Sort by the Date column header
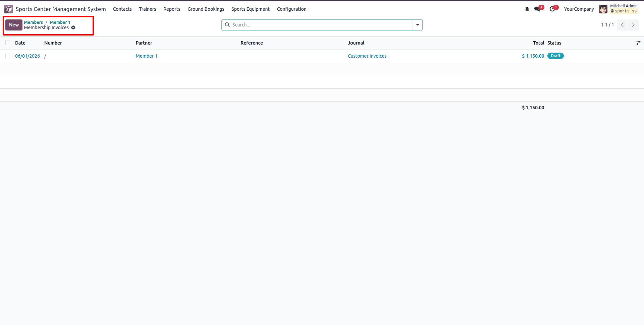This screenshot has height=325, width=644. coord(20,43)
